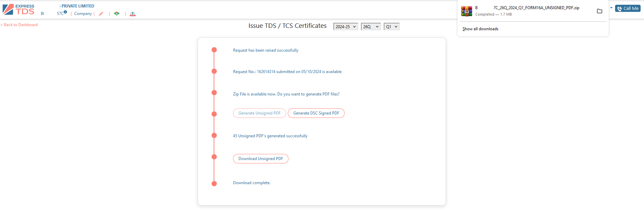Screen dimensions: 644x211
Task: Expand the caret dropdown beside Call Me
Action: coord(611,8)
